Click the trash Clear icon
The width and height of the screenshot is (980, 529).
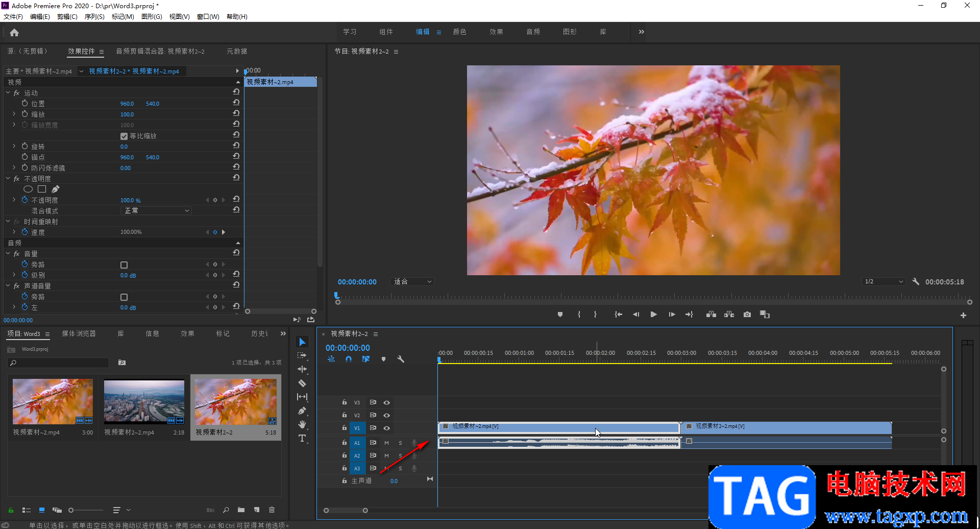[272, 510]
